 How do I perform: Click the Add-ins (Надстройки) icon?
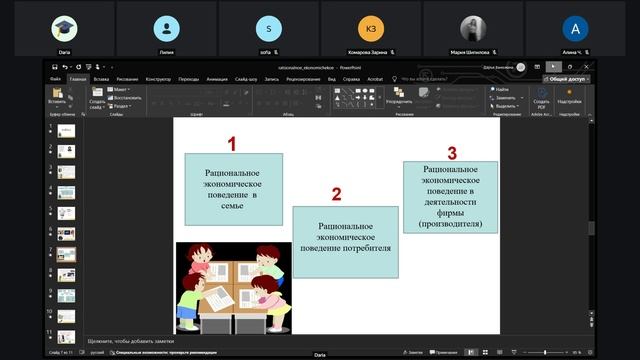[569, 93]
